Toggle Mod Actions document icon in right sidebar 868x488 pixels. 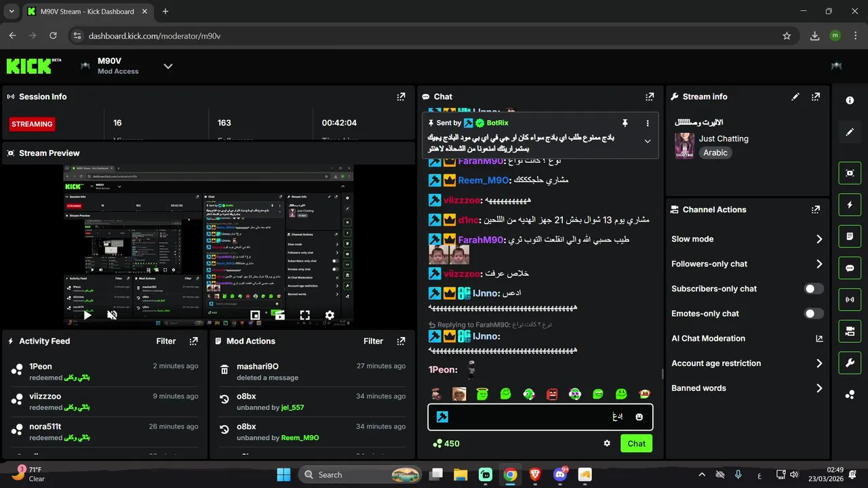[x=850, y=237]
